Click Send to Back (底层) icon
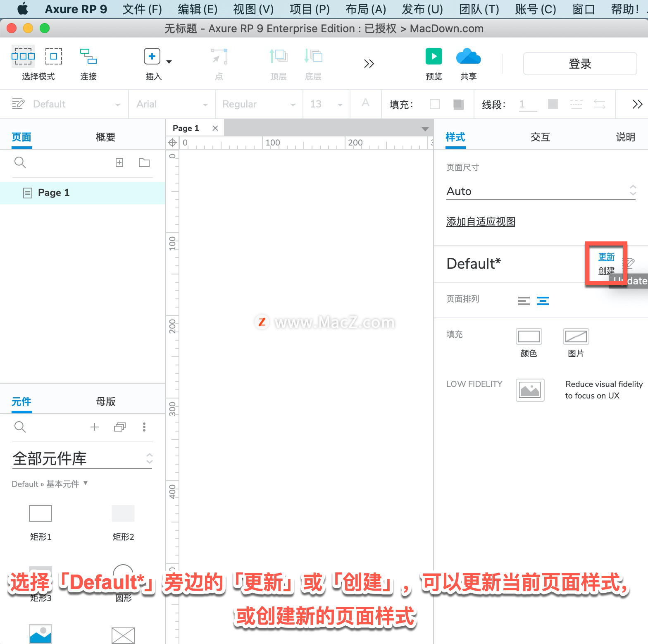 point(313,56)
